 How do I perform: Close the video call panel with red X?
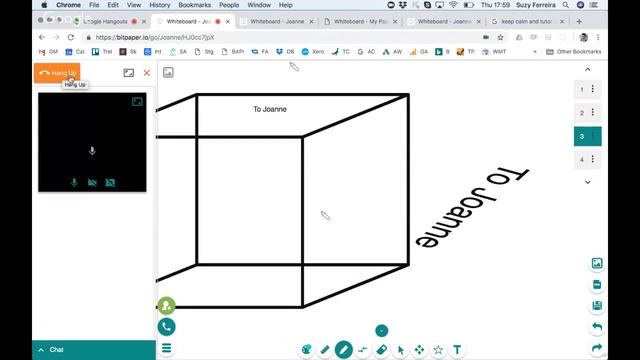point(147,73)
